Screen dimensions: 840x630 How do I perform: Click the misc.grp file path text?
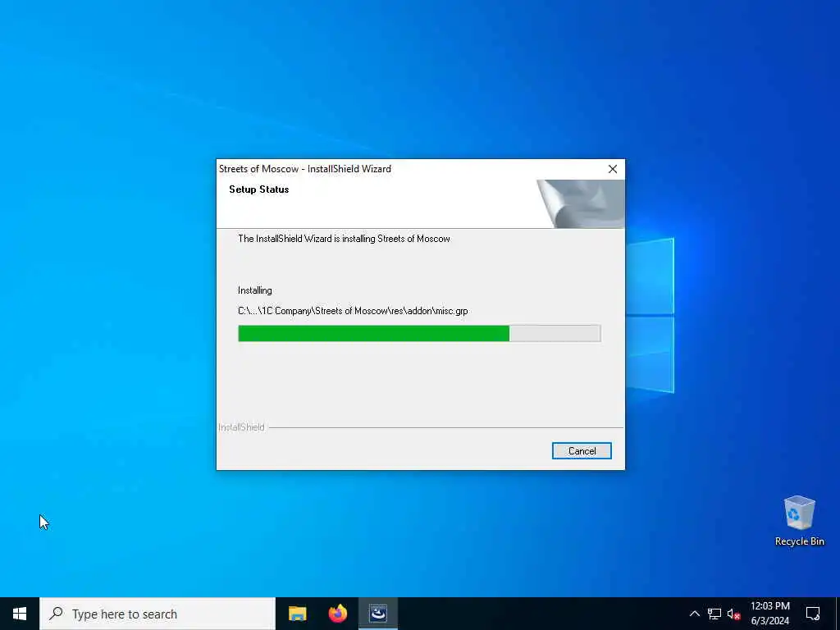pos(353,311)
